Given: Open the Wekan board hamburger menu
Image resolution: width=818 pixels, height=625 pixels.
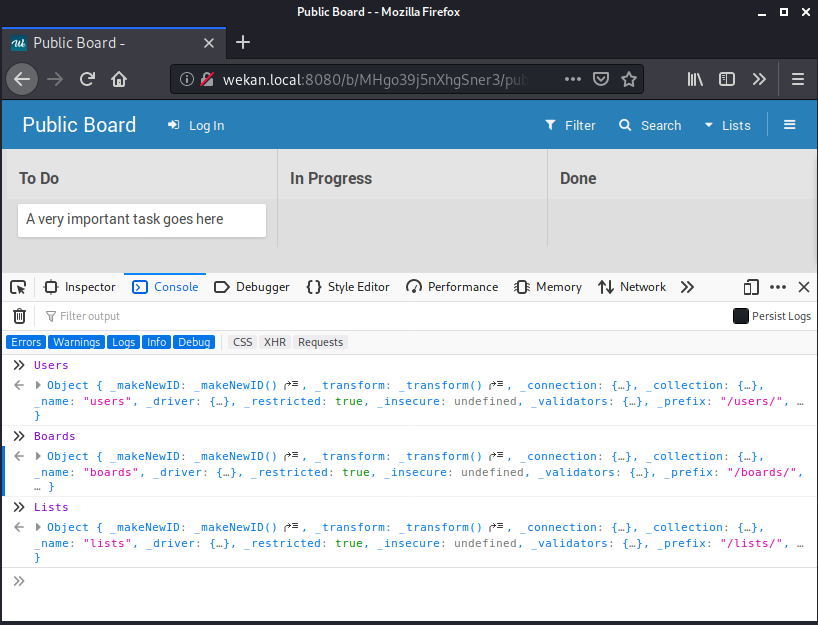Looking at the screenshot, I should coord(789,124).
